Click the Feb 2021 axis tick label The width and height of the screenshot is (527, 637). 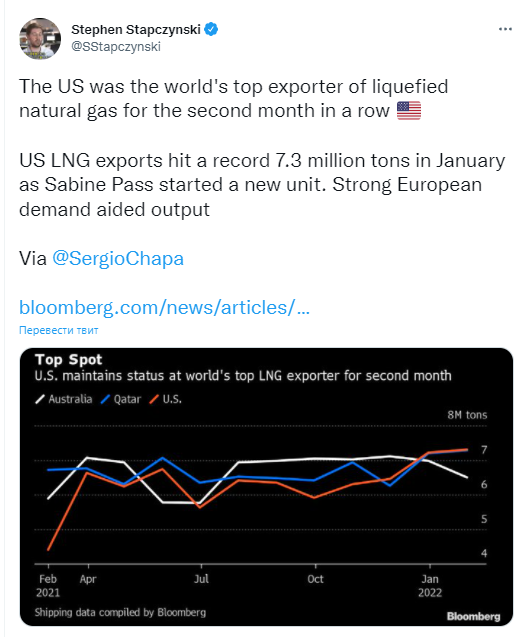pyautogui.click(x=48, y=585)
